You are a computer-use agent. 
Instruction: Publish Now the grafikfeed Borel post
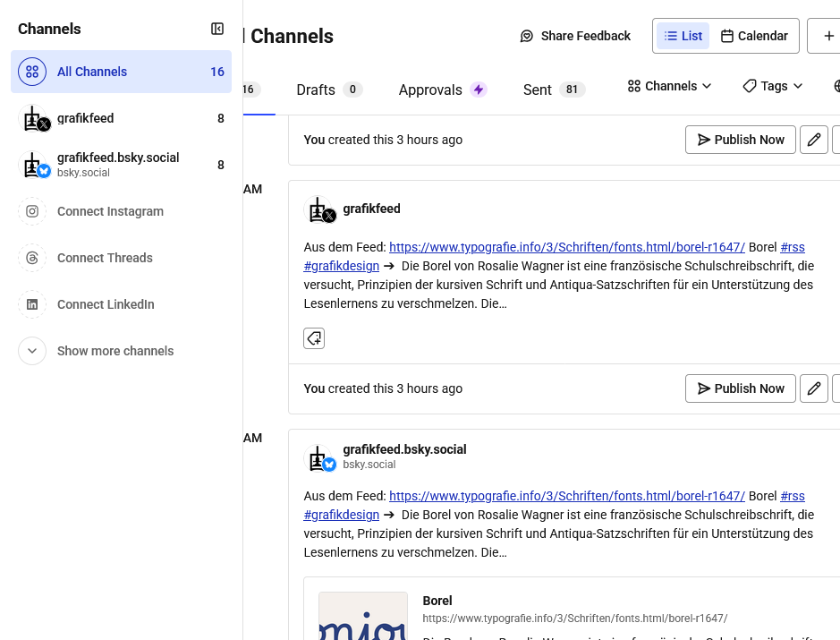coord(741,388)
